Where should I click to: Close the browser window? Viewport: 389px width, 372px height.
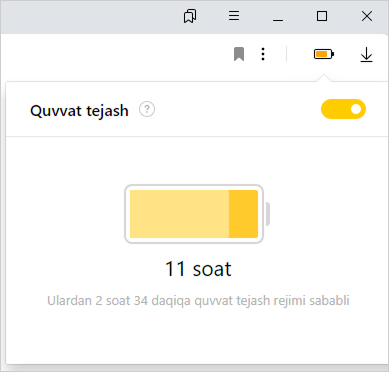point(367,16)
